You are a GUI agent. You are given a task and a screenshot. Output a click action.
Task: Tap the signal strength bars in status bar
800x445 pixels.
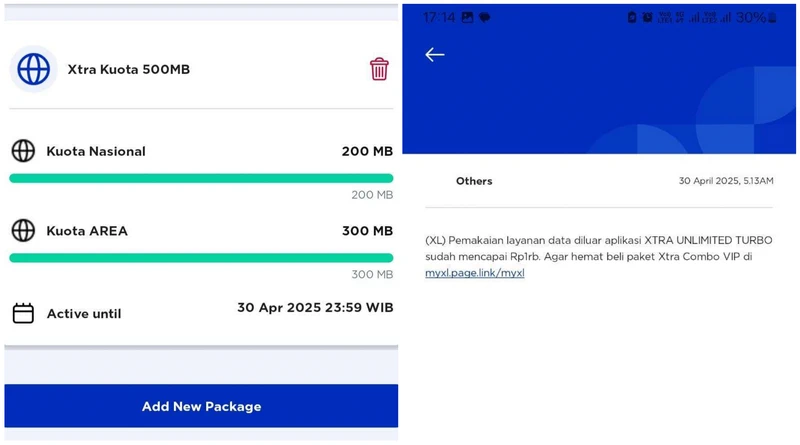(694, 18)
